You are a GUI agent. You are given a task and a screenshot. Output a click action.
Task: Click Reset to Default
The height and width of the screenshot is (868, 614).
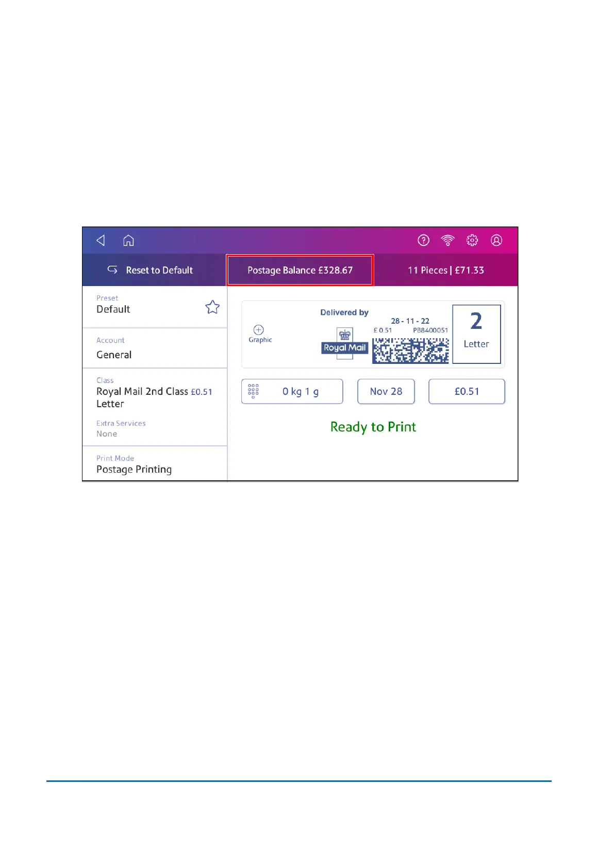click(x=150, y=270)
